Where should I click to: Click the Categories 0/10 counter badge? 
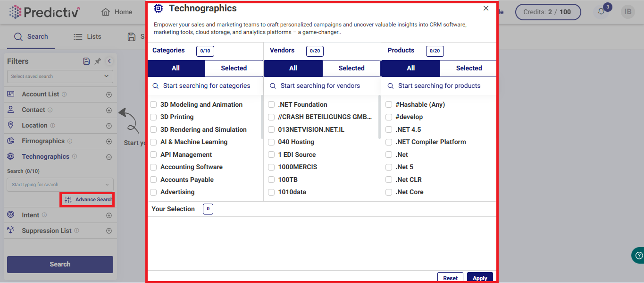[205, 51]
